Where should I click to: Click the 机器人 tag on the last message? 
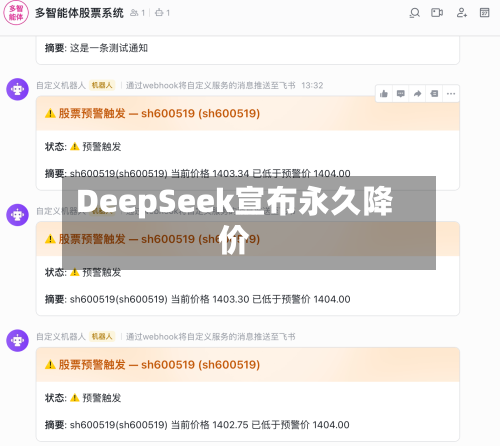(102, 337)
